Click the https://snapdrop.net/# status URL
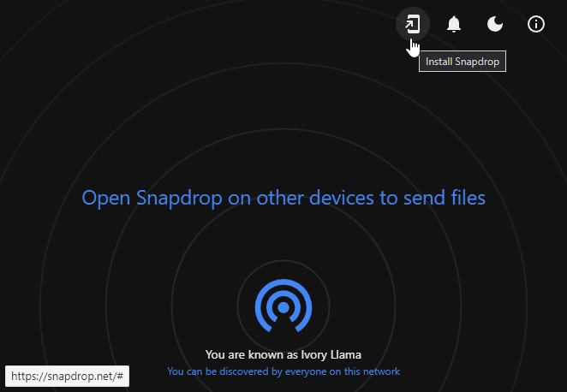 pyautogui.click(x=68, y=376)
